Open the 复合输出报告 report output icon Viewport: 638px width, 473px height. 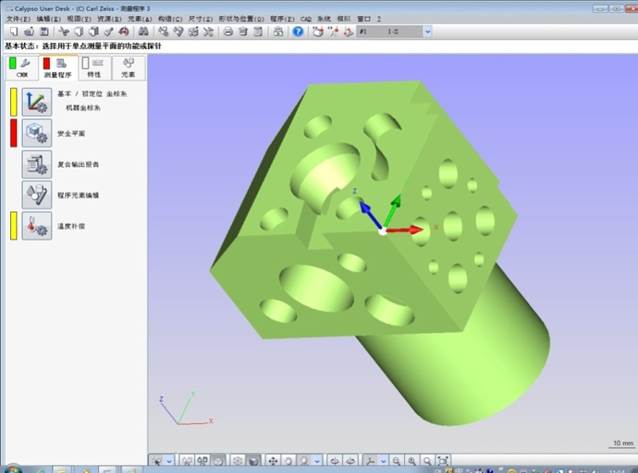pos(37,164)
